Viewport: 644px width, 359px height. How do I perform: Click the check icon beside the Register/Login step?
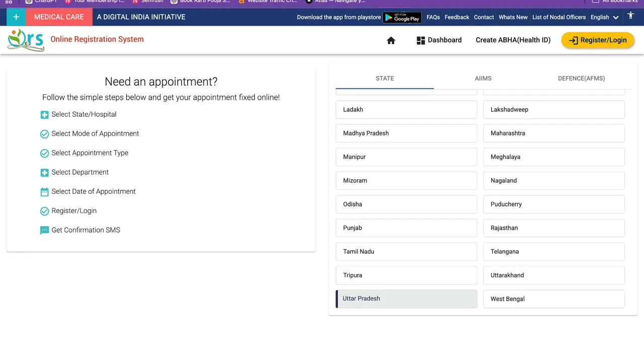44,211
